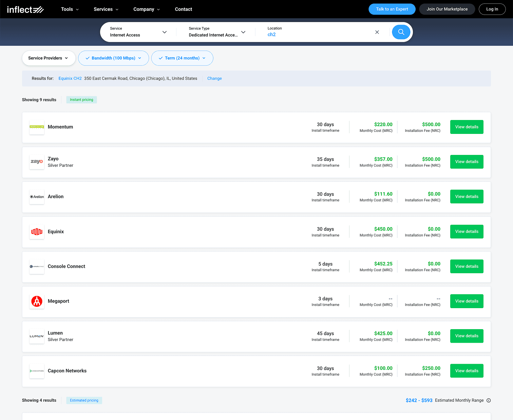Click the 5 days install timeframe
The height and width of the screenshot is (420, 513).
click(325, 264)
